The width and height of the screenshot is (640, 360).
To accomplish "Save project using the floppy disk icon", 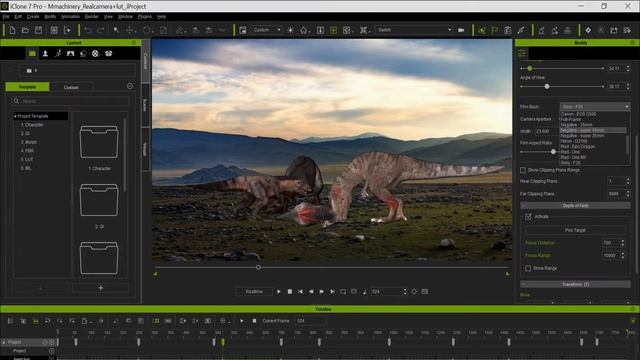I will (x=38, y=30).
